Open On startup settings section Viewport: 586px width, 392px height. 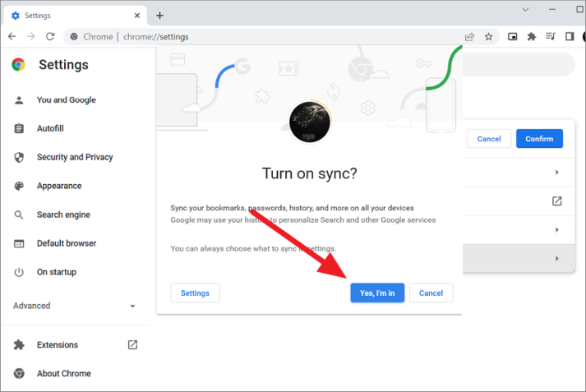[57, 272]
